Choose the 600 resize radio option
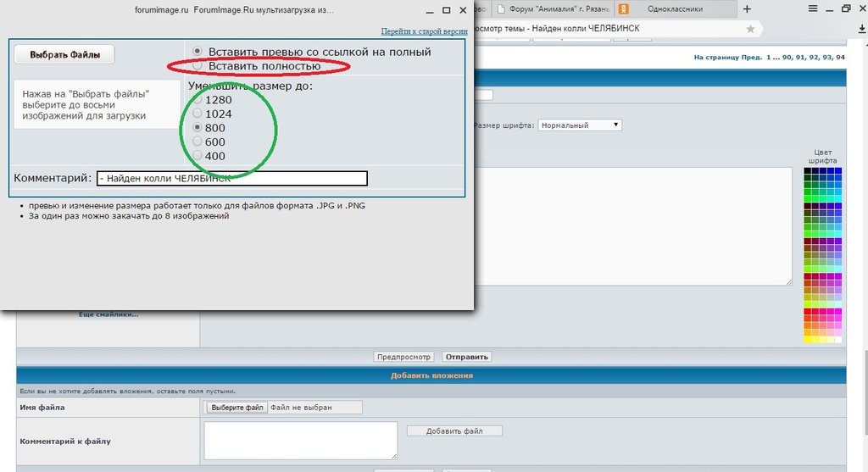868x472 pixels. tap(197, 142)
